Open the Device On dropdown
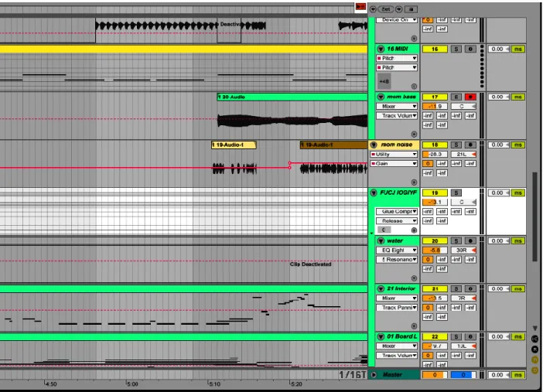 (397, 20)
